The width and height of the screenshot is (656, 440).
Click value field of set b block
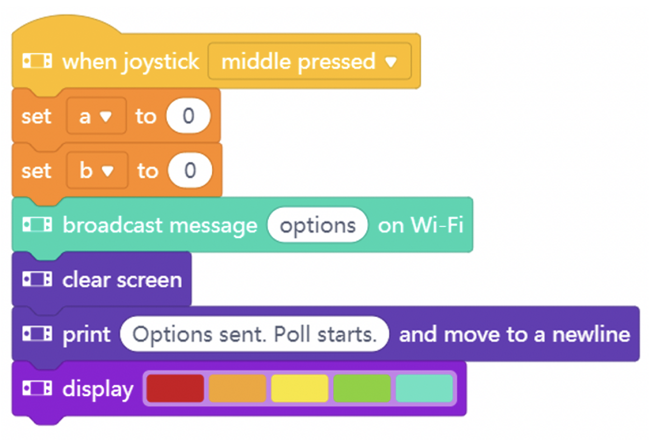coord(190,170)
